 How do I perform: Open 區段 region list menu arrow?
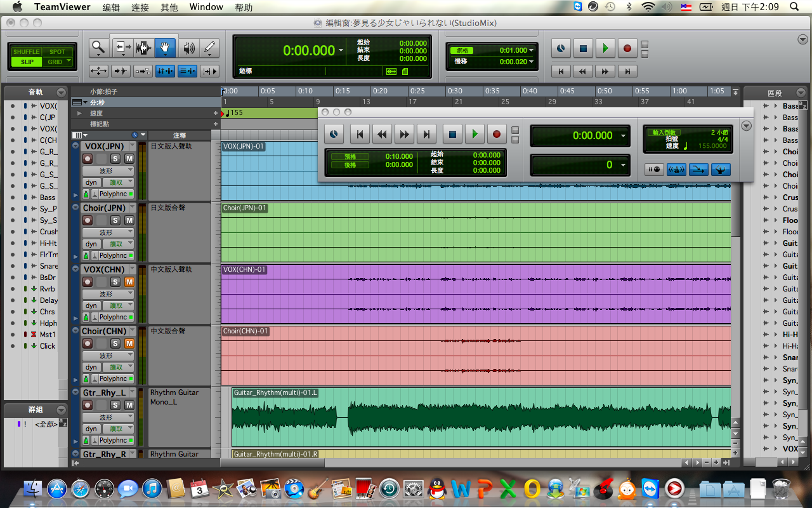tap(800, 93)
